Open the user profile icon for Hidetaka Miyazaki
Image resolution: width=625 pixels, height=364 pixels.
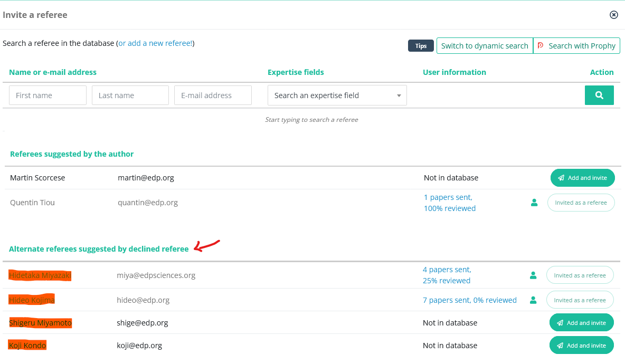[533, 275]
